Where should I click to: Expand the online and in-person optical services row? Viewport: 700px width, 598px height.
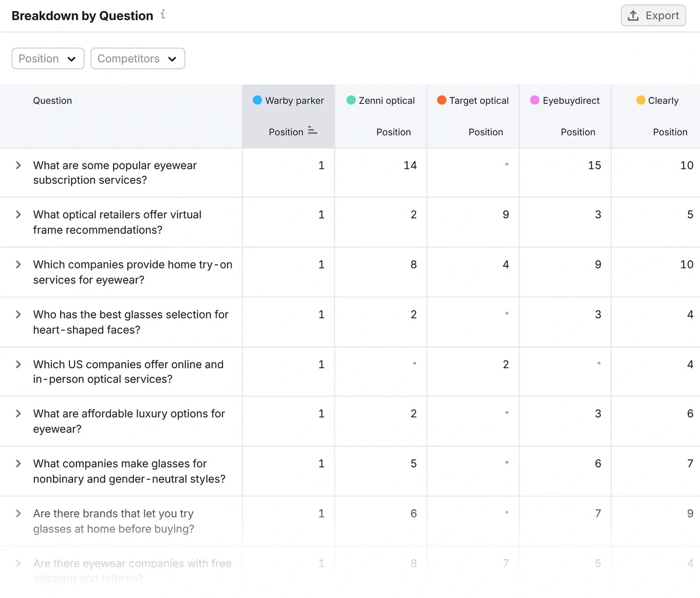tap(19, 364)
